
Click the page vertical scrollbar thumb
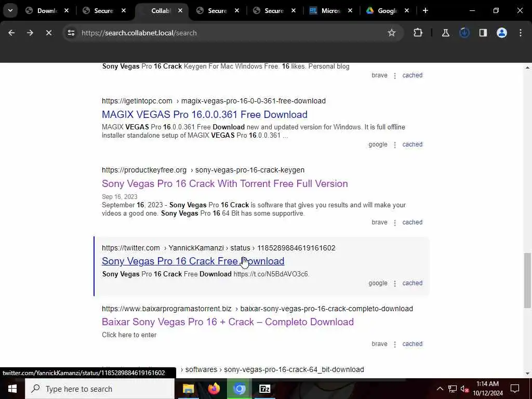(x=527, y=280)
